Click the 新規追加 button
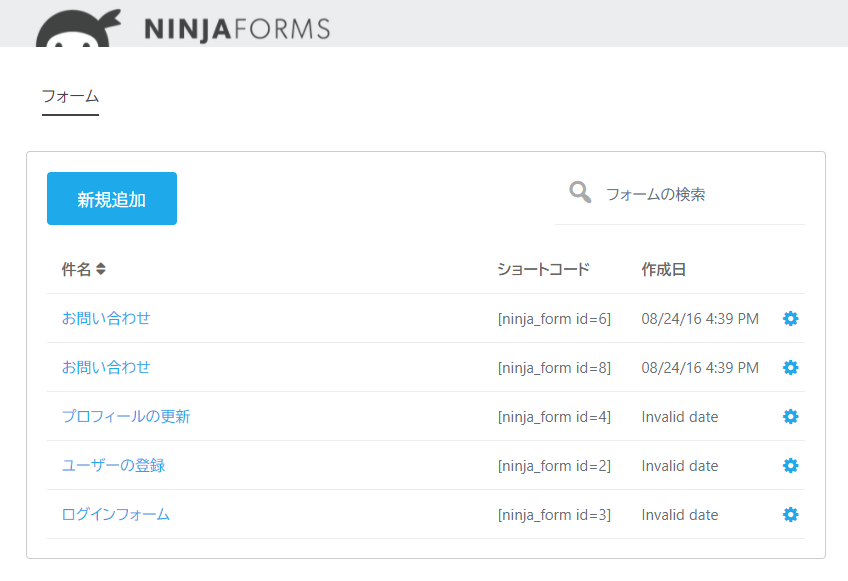 pyautogui.click(x=112, y=199)
